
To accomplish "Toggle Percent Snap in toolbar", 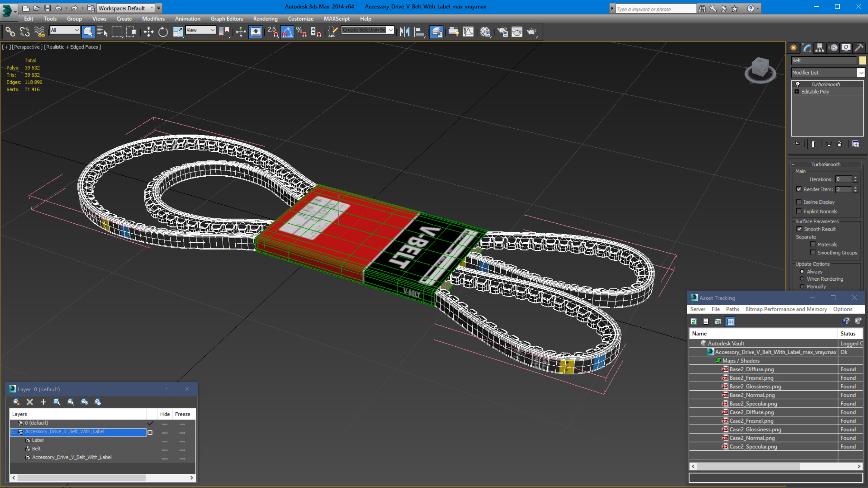I will pos(301,32).
